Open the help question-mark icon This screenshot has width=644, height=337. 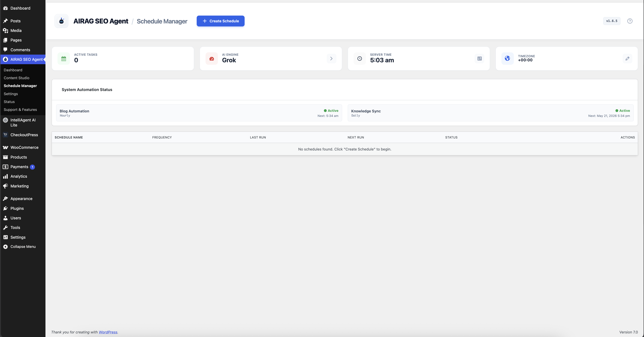[630, 21]
